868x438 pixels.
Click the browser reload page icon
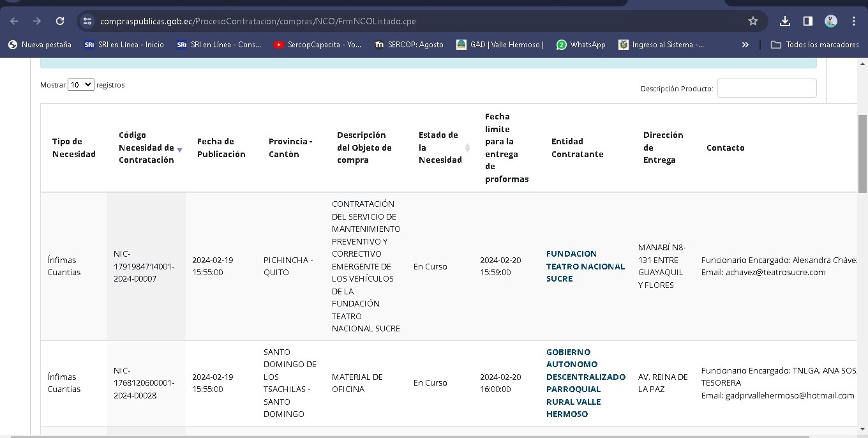[x=60, y=21]
